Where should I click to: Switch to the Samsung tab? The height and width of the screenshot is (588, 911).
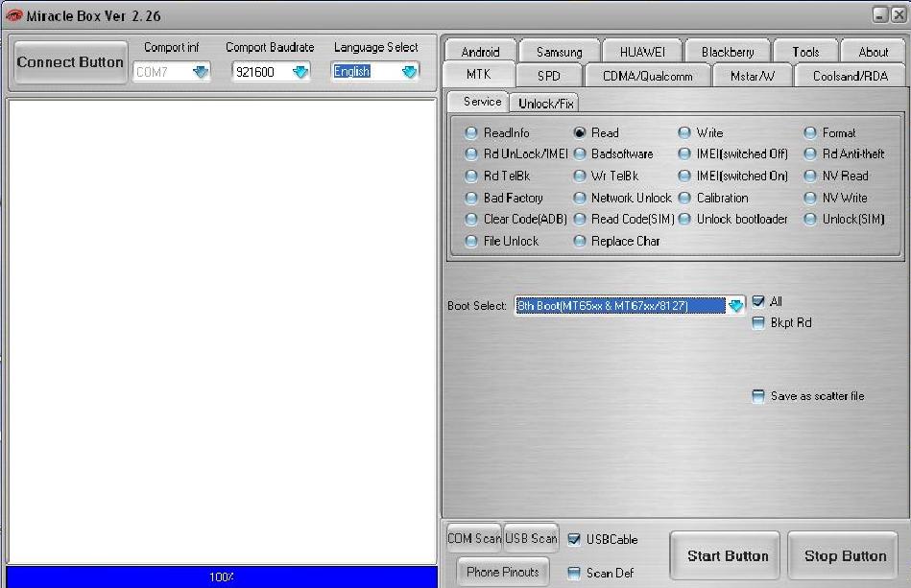(x=559, y=52)
